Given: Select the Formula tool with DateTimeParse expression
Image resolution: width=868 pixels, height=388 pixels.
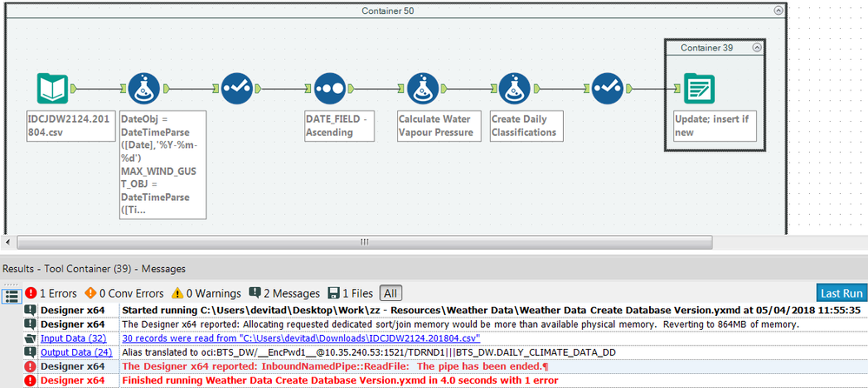Looking at the screenshot, I should [x=144, y=88].
